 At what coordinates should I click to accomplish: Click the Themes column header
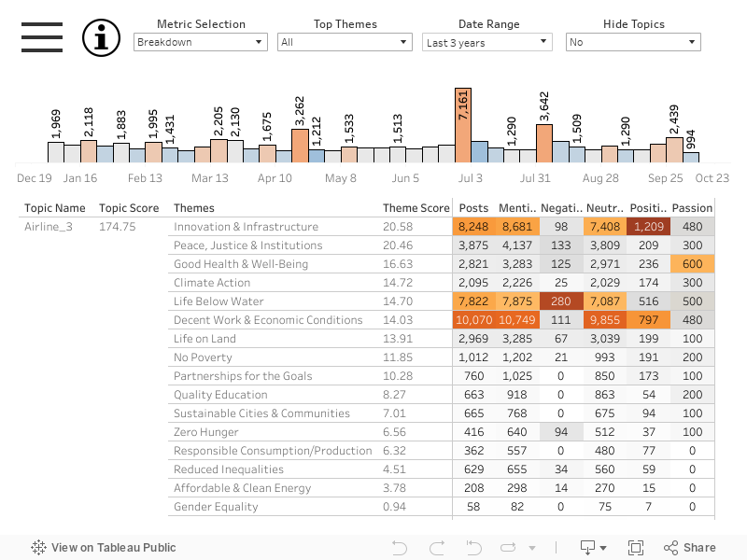tap(194, 208)
